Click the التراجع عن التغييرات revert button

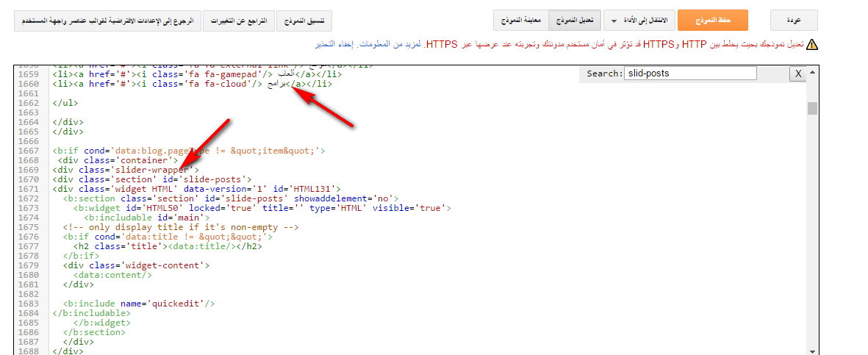pyautogui.click(x=239, y=21)
